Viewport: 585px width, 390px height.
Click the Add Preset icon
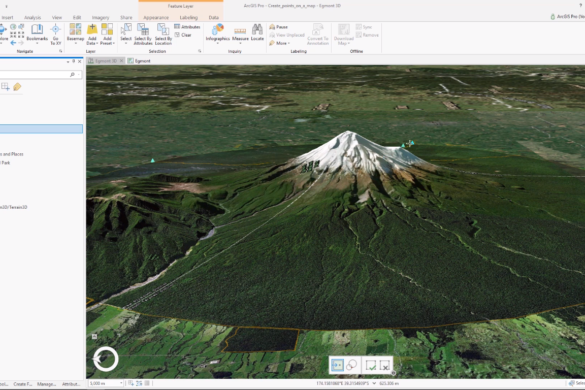(107, 29)
